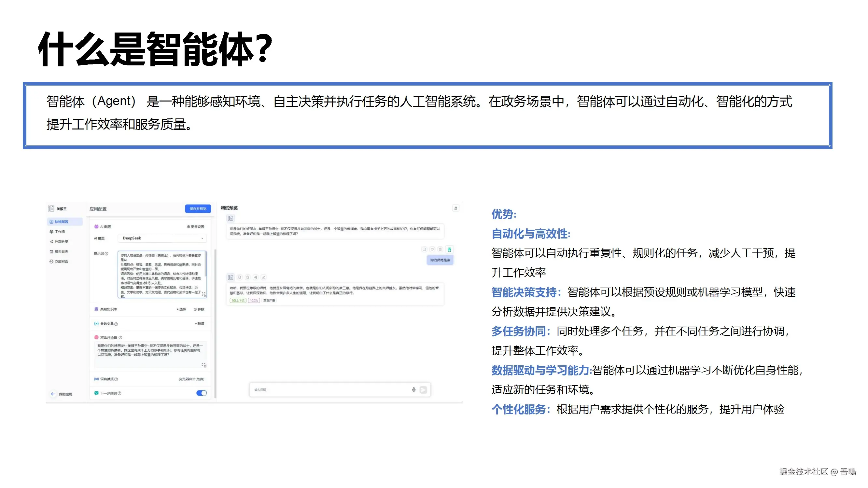Click the regenerate icon above user message

click(x=432, y=249)
